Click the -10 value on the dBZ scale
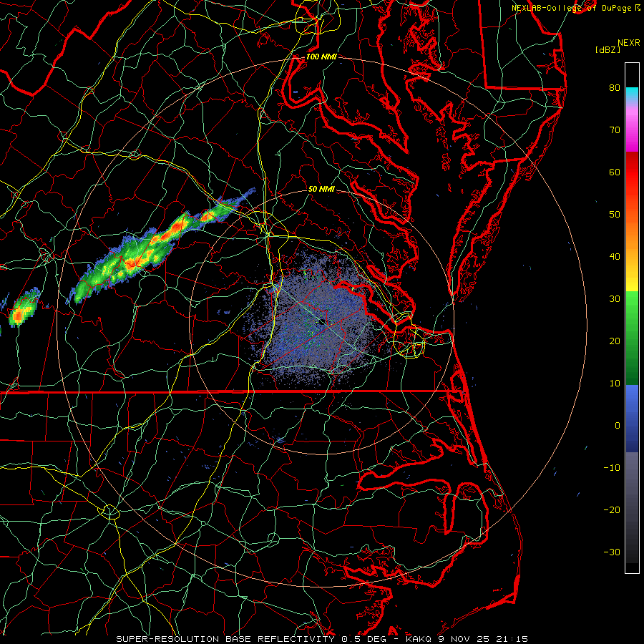 (612, 468)
